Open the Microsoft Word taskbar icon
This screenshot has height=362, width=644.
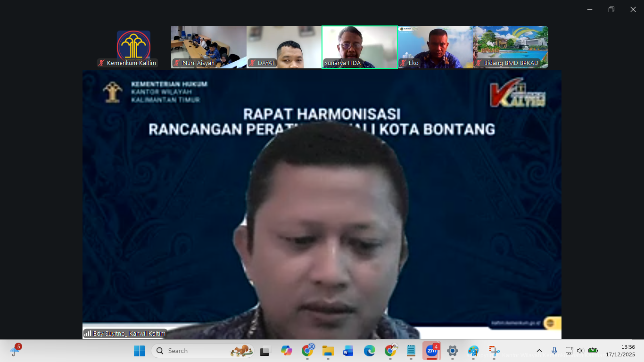point(348,351)
